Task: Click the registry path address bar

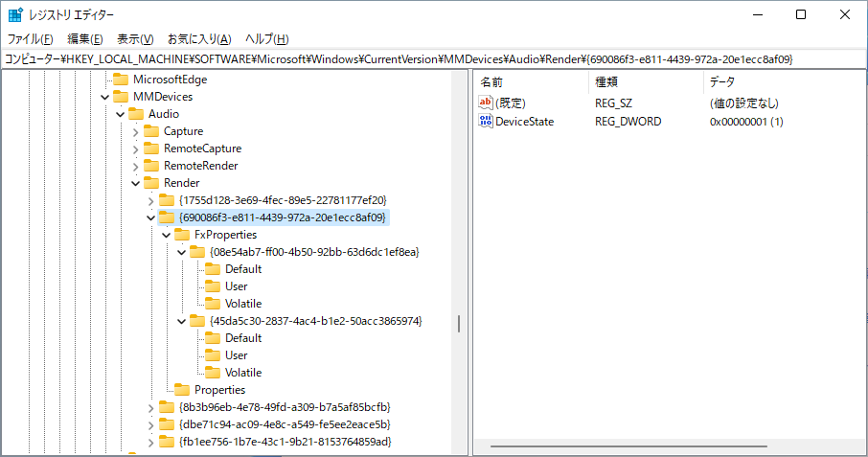Action: (x=433, y=59)
